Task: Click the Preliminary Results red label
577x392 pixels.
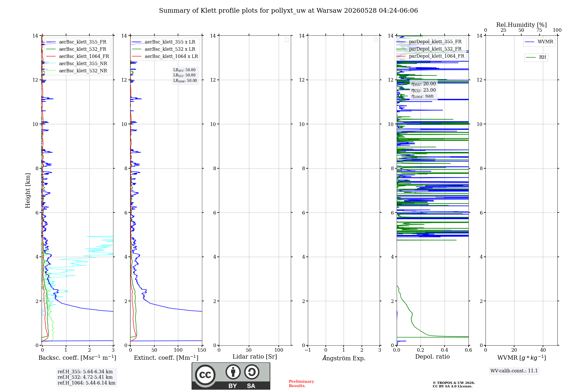Action: click(x=301, y=384)
